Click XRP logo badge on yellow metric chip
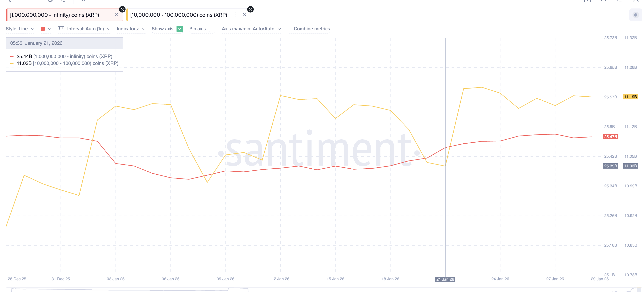This screenshot has width=644, height=292. point(250,9)
